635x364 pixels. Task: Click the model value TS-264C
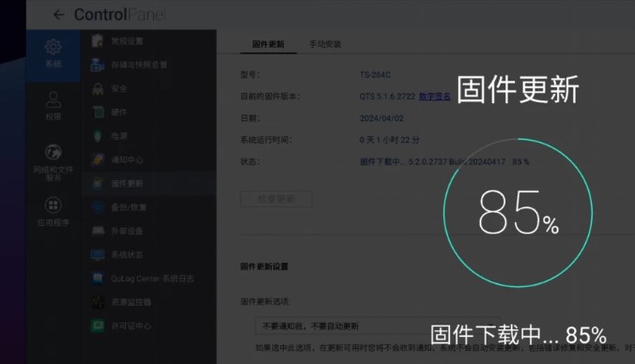tap(375, 75)
